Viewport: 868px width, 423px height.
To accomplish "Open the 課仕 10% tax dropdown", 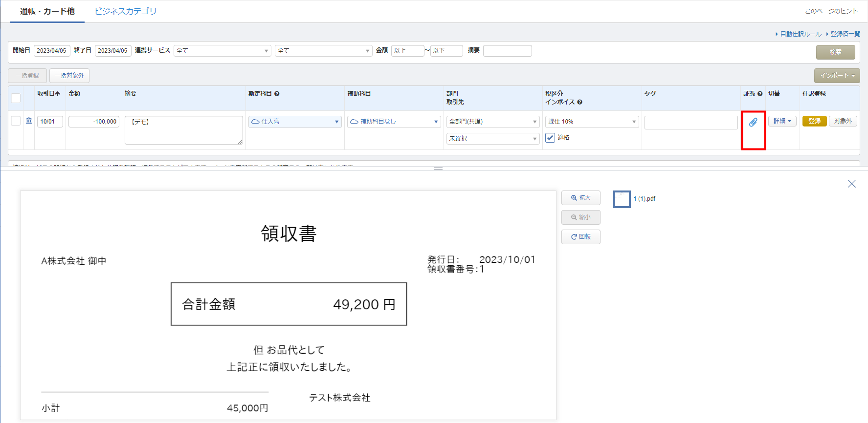I will [x=592, y=122].
